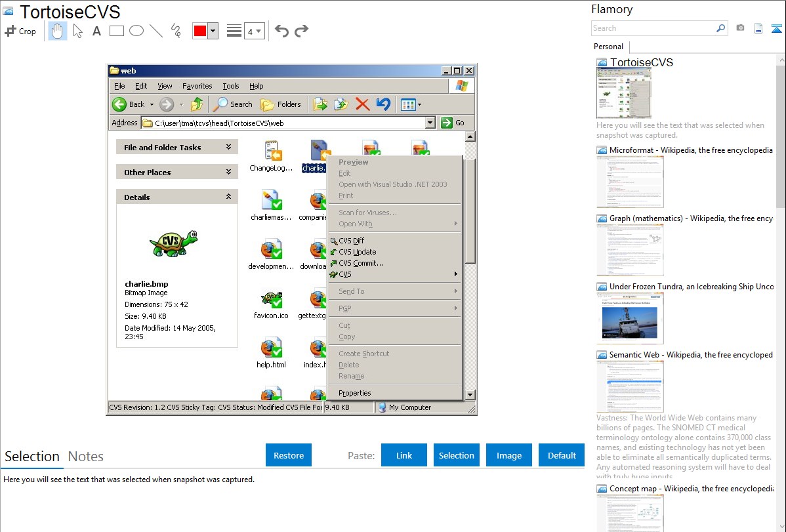Image resolution: width=786 pixels, height=532 pixels.
Task: Select the arrow pointer tool
Action: [x=77, y=31]
